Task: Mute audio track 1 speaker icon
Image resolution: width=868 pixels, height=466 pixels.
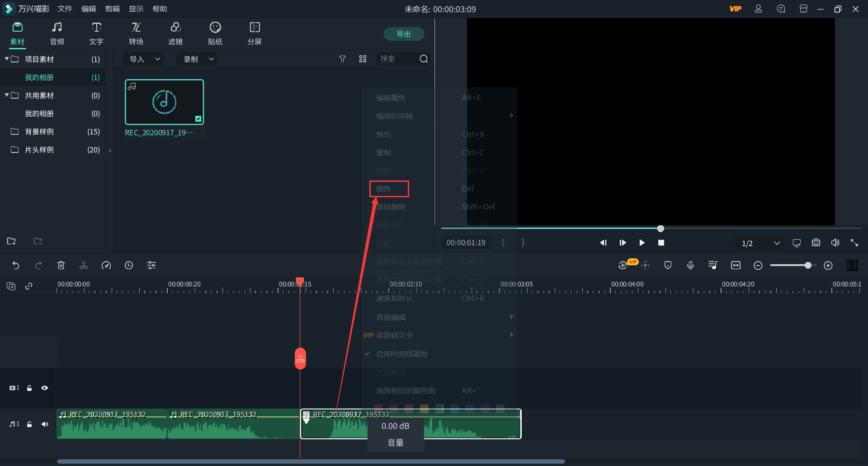Action: point(44,424)
